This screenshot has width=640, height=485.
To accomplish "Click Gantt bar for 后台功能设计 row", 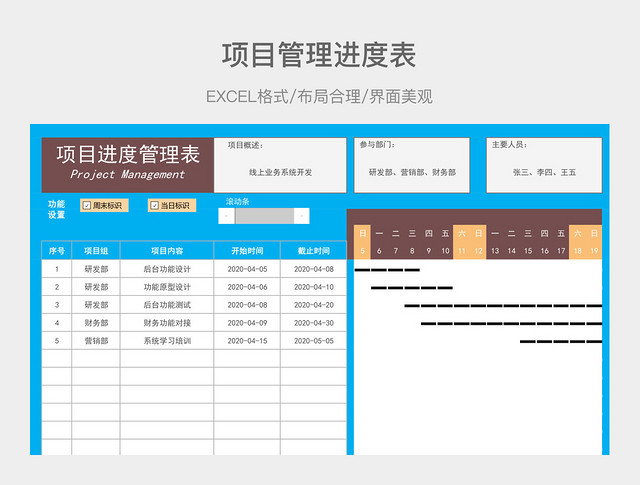I will [x=387, y=270].
